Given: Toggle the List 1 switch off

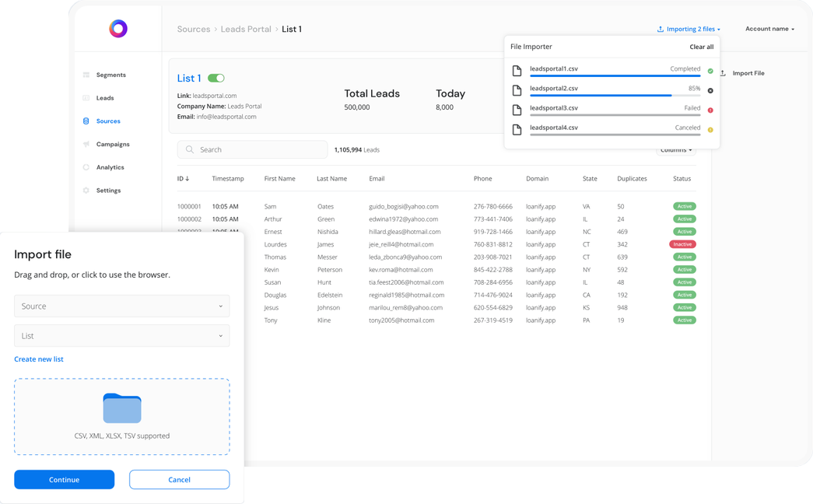Looking at the screenshot, I should [x=217, y=78].
